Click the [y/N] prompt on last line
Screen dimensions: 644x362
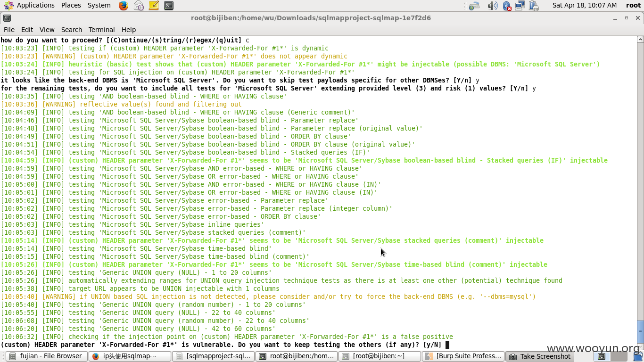coord(432,345)
